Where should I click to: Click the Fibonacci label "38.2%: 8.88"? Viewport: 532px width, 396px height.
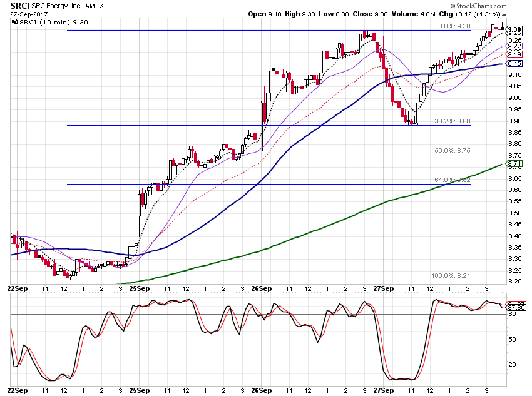(x=453, y=121)
